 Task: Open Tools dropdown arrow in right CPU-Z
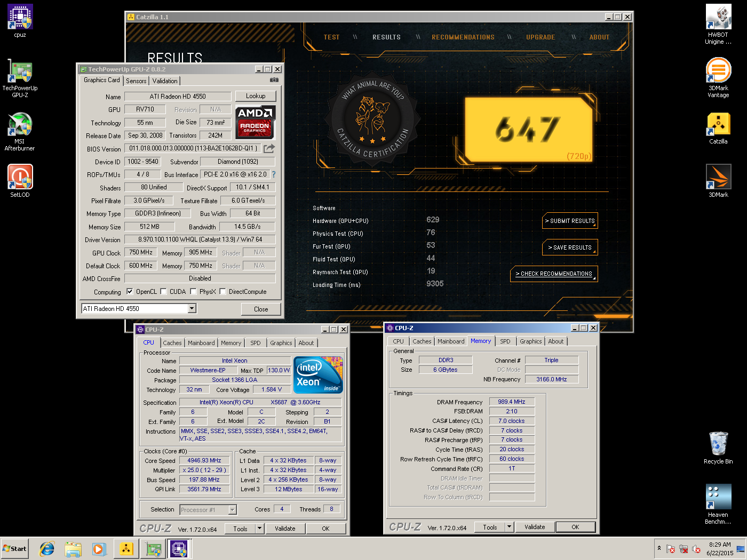pos(509,527)
